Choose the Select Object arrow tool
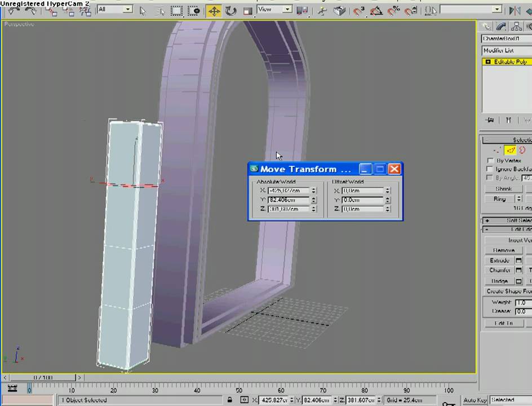The height and width of the screenshot is (406, 532). point(143,11)
